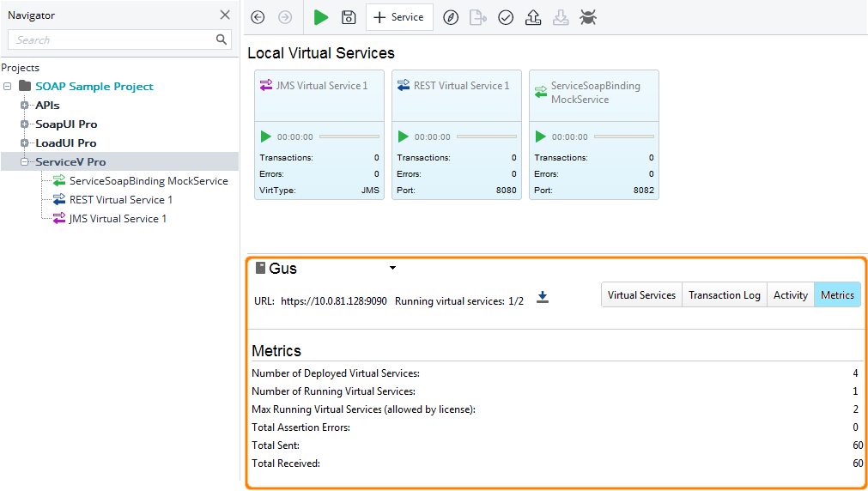Expand the SoapUI Pro tree node
Image resolution: width=868 pixels, height=491 pixels.
click(24, 124)
